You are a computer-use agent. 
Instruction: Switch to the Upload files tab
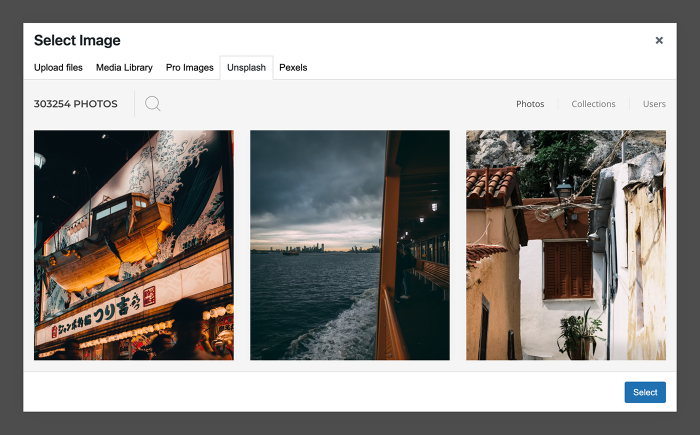[58, 67]
